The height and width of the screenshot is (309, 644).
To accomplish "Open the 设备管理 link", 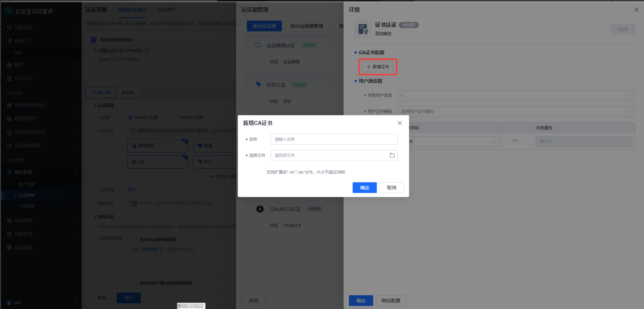I will [149, 250].
